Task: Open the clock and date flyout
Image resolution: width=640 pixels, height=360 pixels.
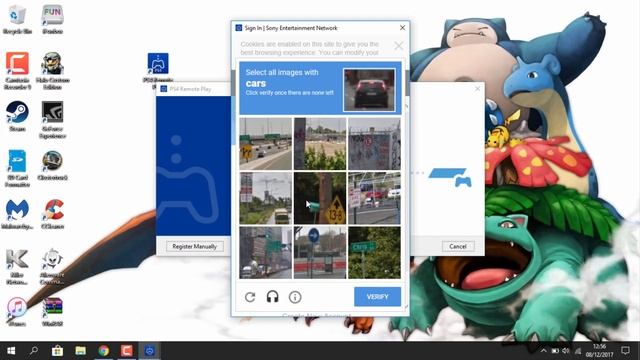Action: tap(599, 351)
